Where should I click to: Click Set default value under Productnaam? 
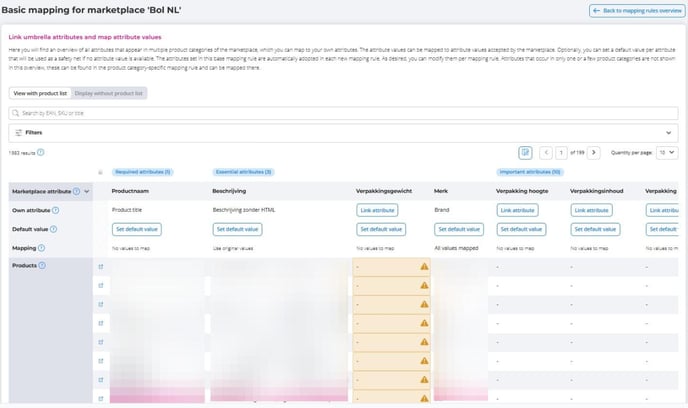click(136, 229)
